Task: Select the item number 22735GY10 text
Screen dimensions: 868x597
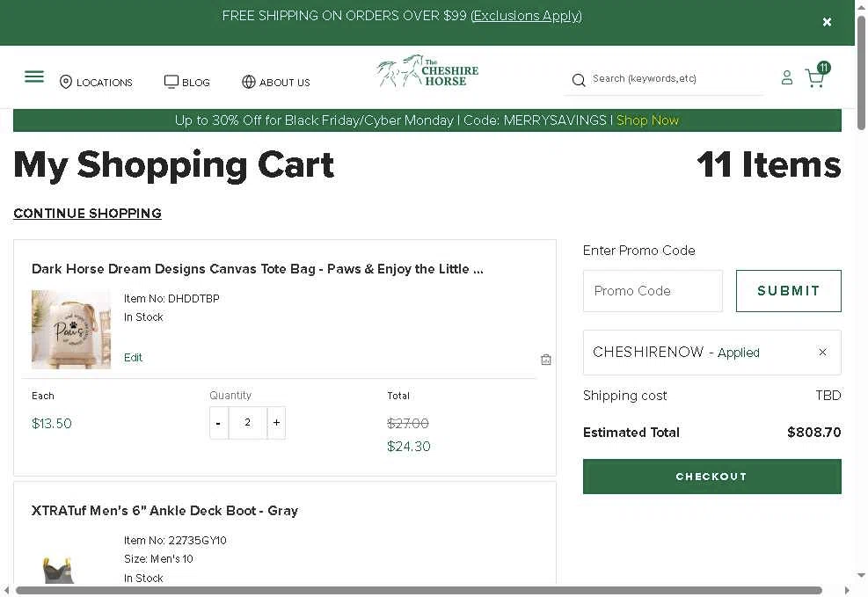Action: pyautogui.click(x=197, y=541)
